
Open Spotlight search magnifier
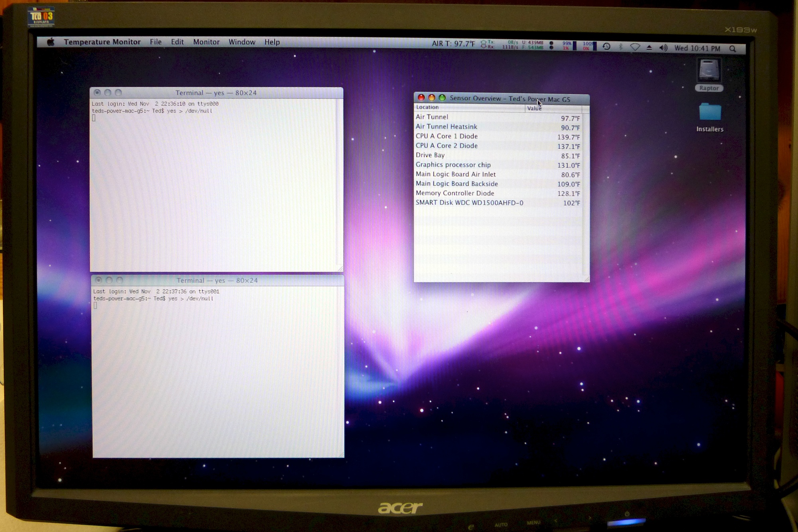tap(733, 49)
